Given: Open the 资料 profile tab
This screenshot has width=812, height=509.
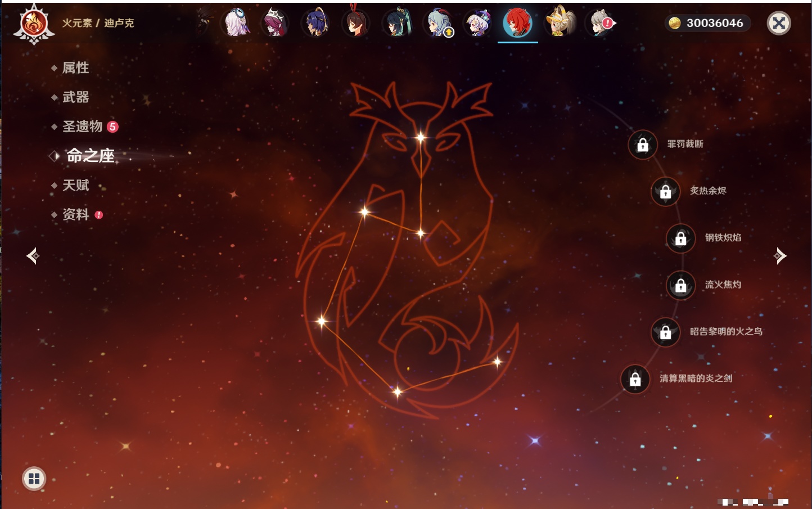Looking at the screenshot, I should pyautogui.click(x=75, y=214).
